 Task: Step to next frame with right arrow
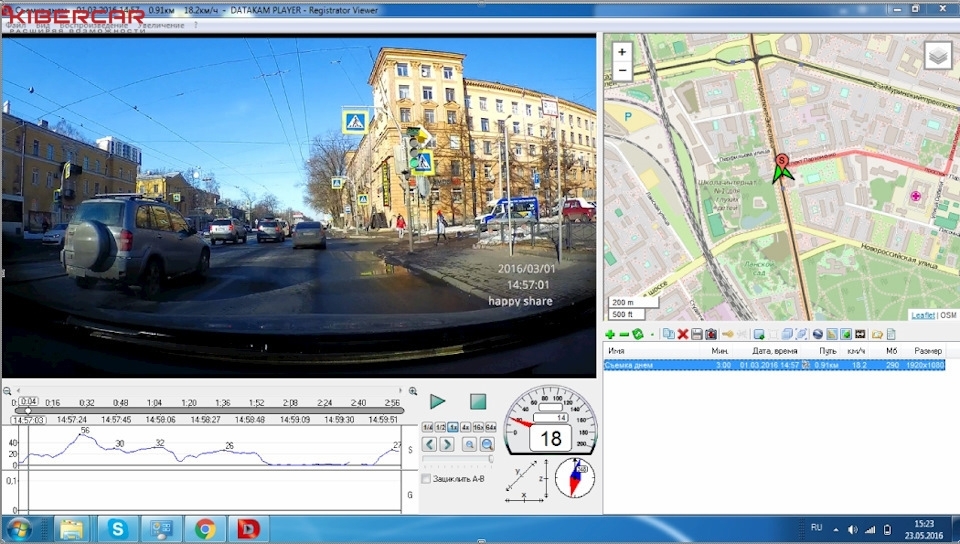pos(446,445)
